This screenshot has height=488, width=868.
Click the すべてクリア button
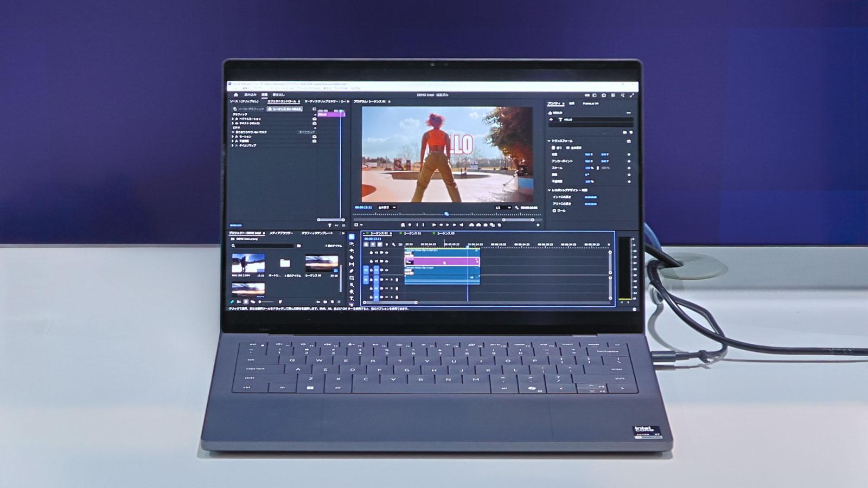[x=307, y=132]
